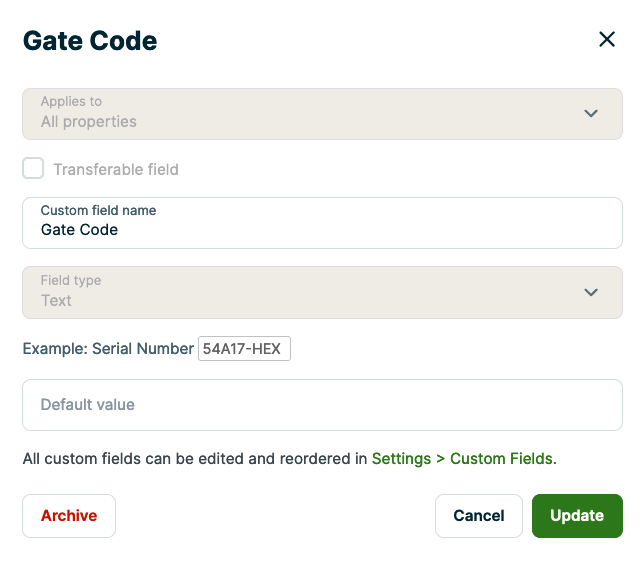Click the Applies to chevron arrow

coord(591,113)
